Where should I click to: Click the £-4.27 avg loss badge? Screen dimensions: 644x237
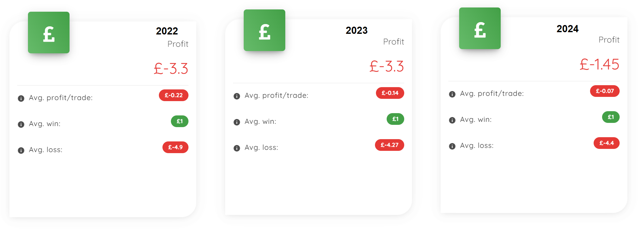(390, 145)
